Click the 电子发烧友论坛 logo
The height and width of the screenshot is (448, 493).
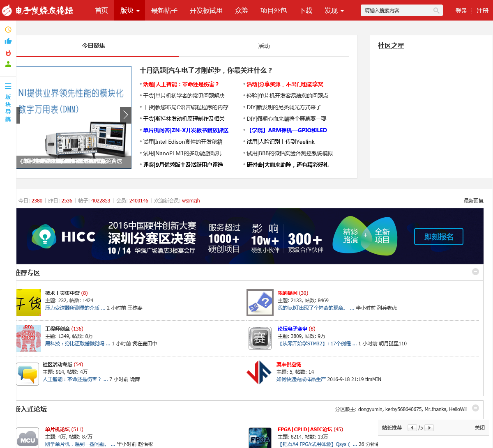37,10
